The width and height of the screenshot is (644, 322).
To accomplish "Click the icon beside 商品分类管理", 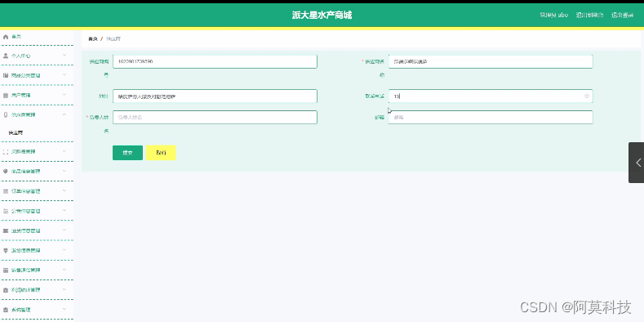I will click(x=6, y=75).
